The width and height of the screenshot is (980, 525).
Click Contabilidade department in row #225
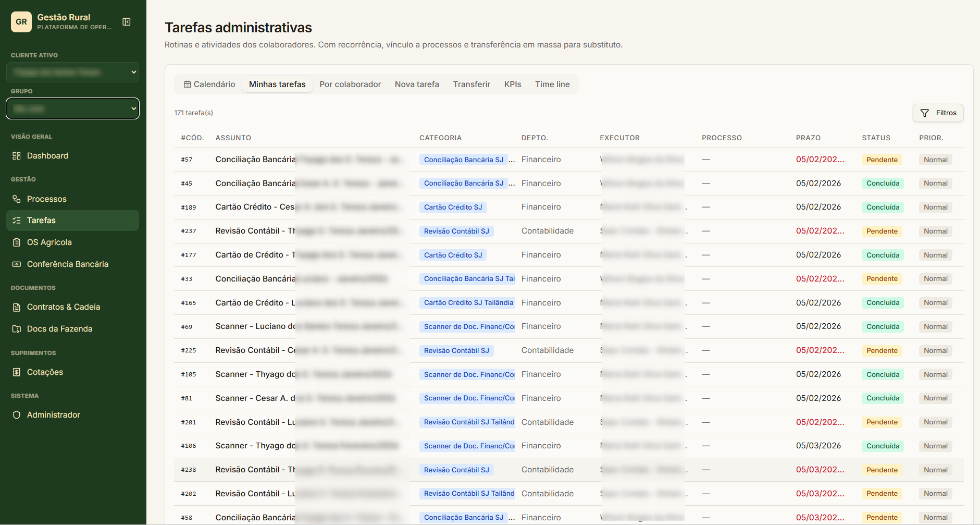[x=548, y=350]
